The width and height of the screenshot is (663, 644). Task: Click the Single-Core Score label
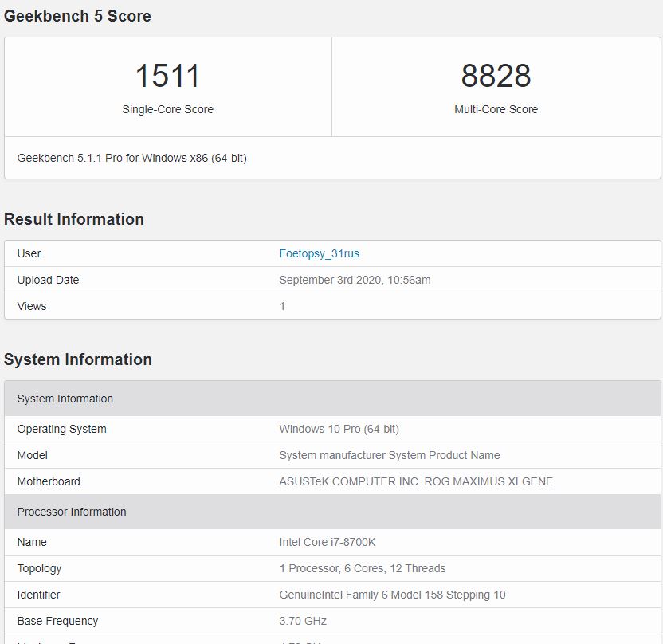168,109
